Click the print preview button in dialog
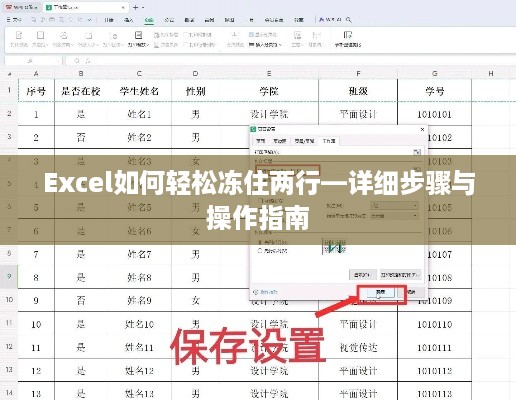The width and height of the screenshot is (516, 400). click(401, 275)
